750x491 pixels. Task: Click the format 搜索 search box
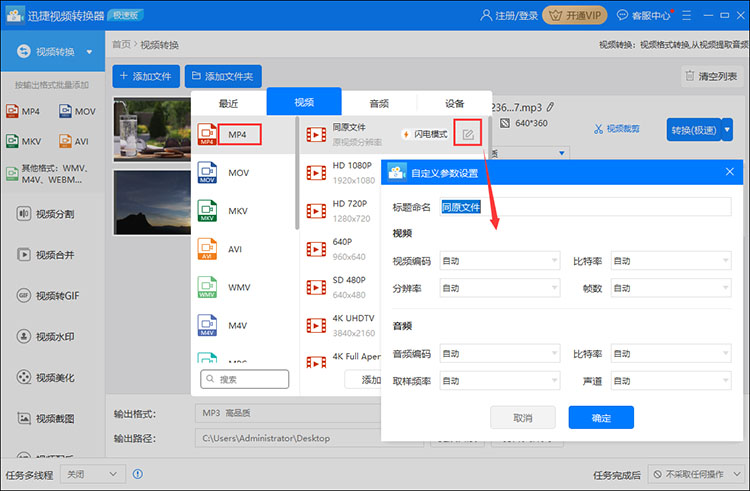pos(244,379)
